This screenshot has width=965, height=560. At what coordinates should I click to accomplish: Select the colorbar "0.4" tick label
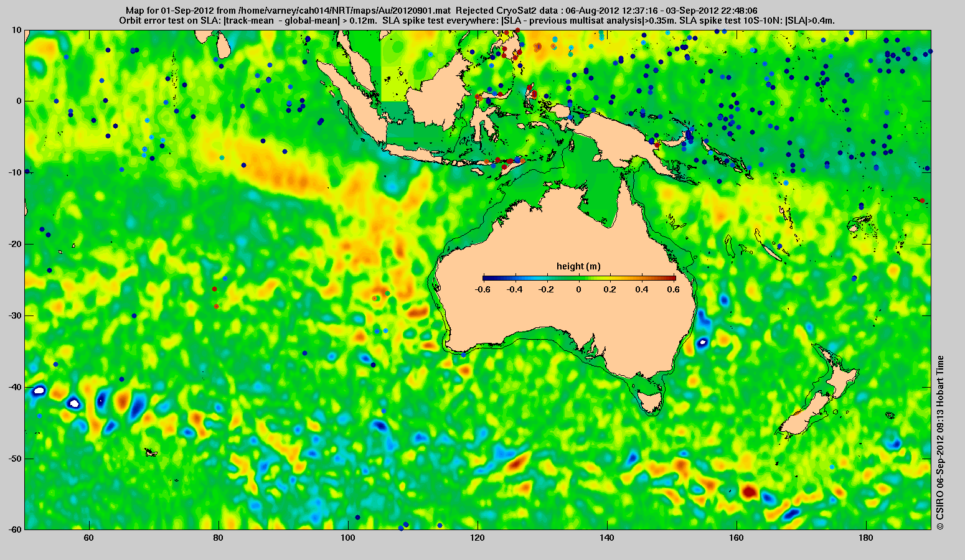point(643,289)
